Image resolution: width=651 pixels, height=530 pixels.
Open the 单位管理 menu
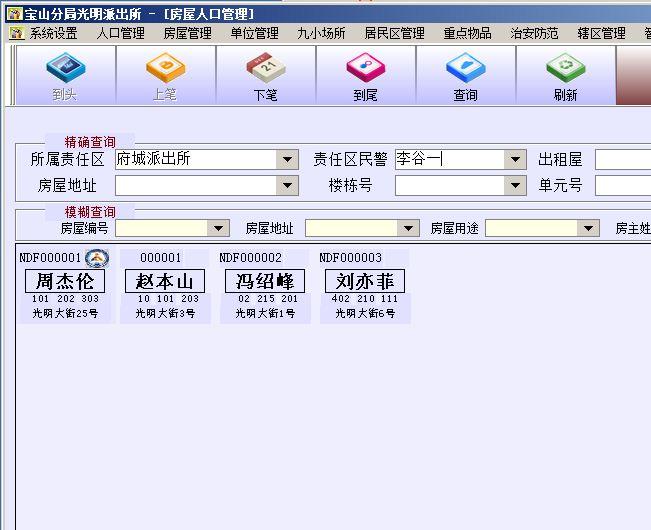point(255,33)
